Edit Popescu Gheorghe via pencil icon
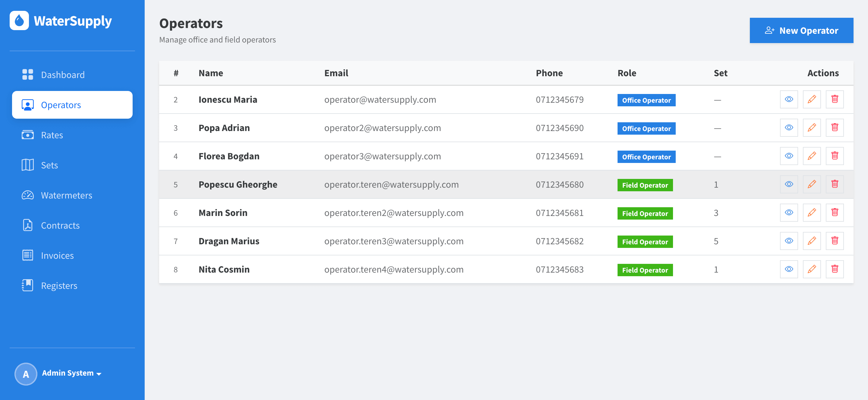This screenshot has width=868, height=400. [812, 184]
